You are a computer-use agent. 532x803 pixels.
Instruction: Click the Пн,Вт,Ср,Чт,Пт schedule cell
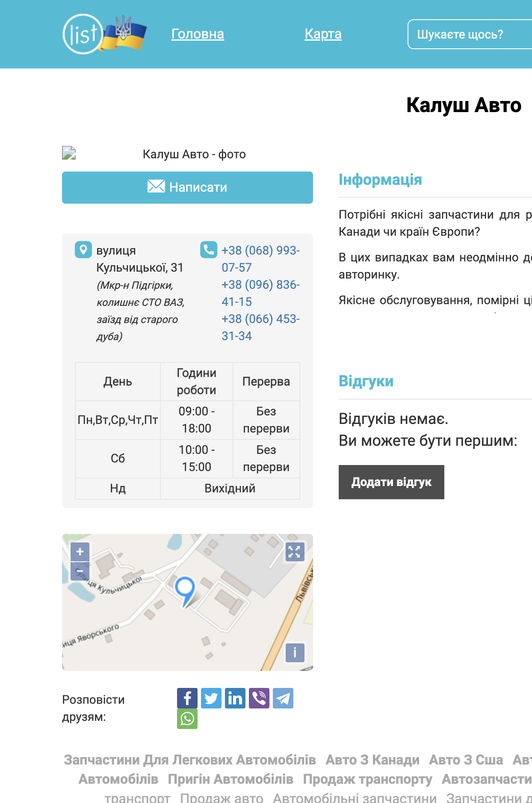(x=118, y=420)
